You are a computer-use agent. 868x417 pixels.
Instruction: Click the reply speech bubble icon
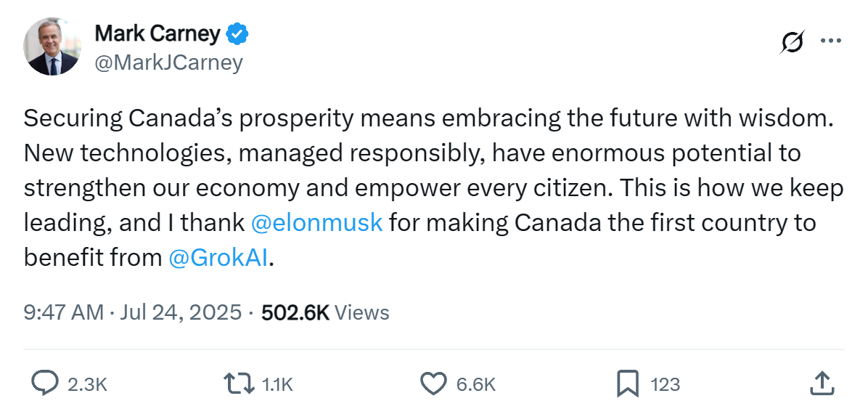[x=44, y=384]
